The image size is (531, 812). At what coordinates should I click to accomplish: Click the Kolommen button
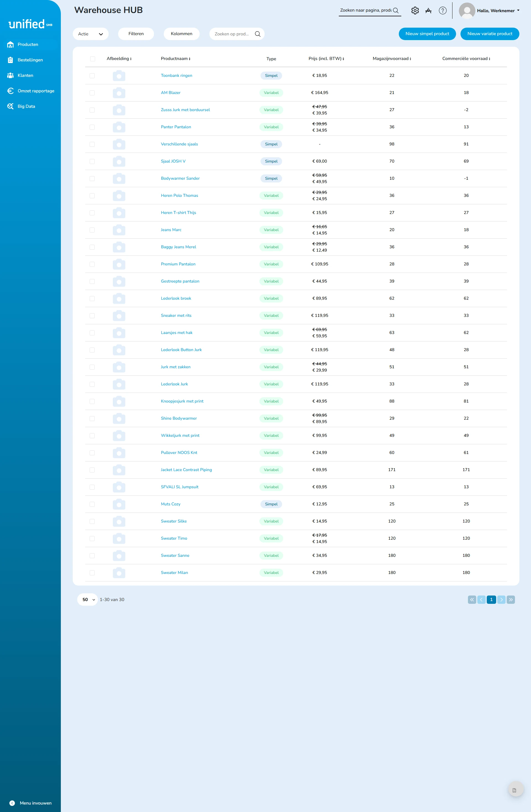pyautogui.click(x=181, y=34)
